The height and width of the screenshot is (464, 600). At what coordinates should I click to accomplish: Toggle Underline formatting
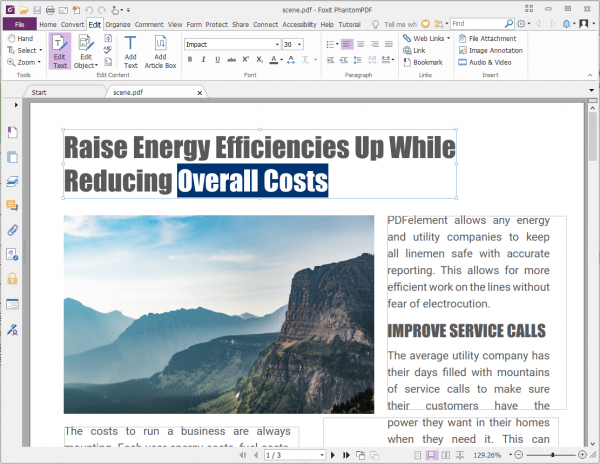tap(217, 59)
